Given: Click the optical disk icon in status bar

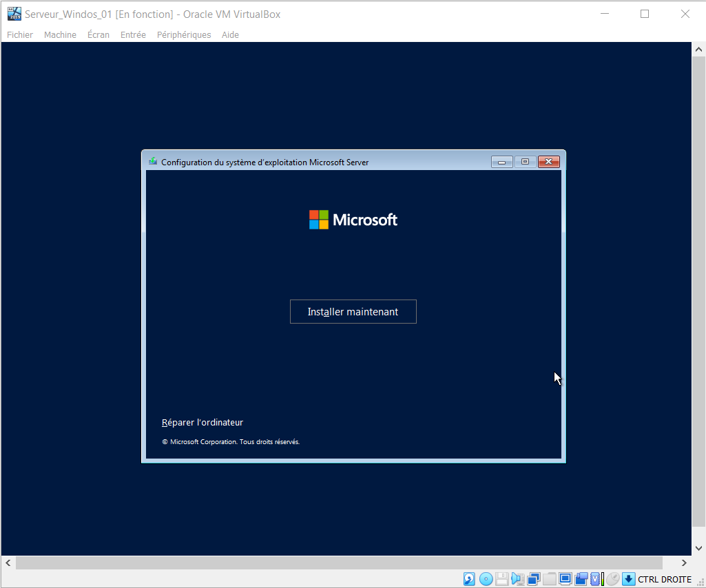Looking at the screenshot, I should pos(486,579).
